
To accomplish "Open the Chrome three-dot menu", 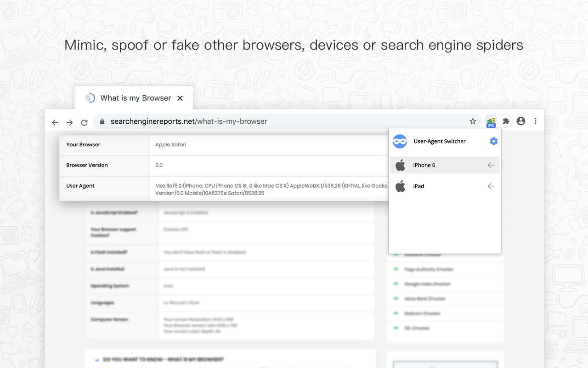I will tap(536, 121).
